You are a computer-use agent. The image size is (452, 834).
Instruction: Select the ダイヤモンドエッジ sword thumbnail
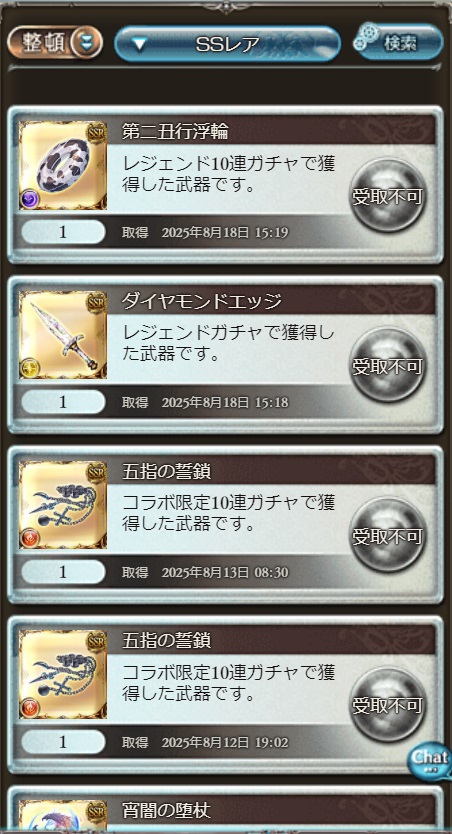tap(63, 335)
